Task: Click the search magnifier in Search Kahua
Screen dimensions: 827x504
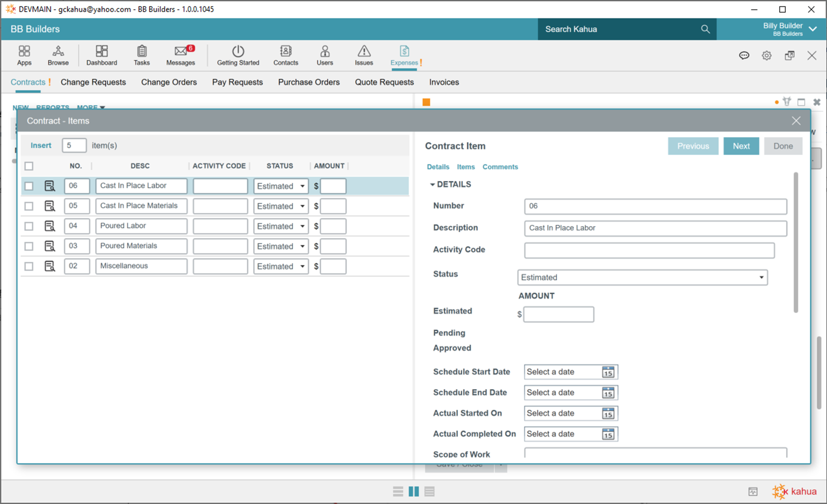Action: click(x=705, y=29)
